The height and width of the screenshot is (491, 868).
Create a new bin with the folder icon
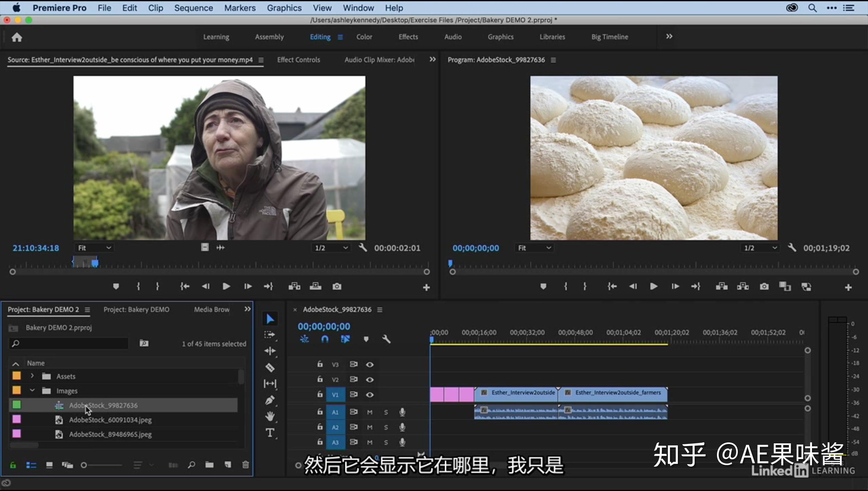[x=209, y=465]
